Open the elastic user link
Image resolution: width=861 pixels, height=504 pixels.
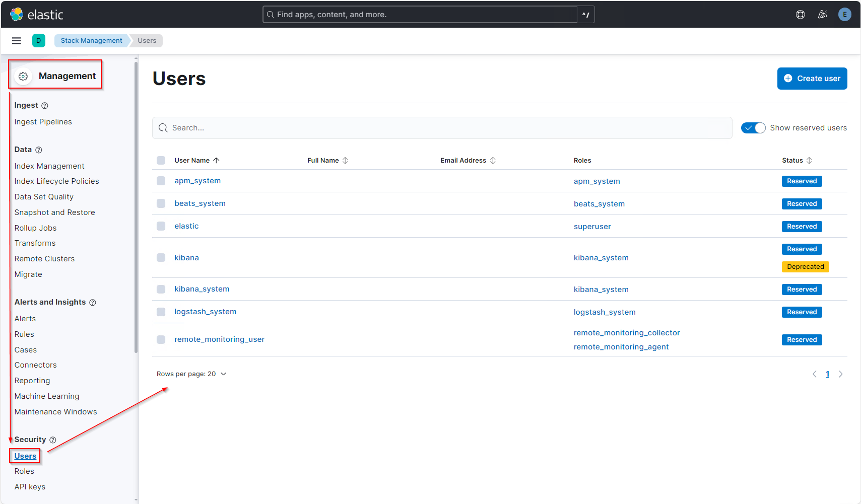pyautogui.click(x=187, y=226)
